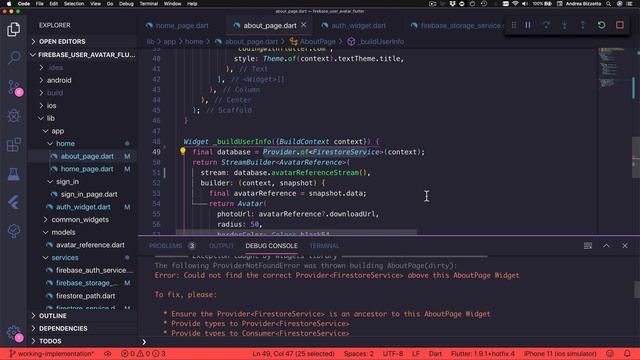
Task: Click the debug console input prompt
Action: [390, 342]
